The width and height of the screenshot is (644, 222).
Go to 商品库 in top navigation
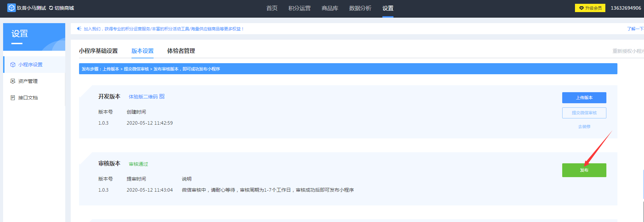pyautogui.click(x=330, y=8)
